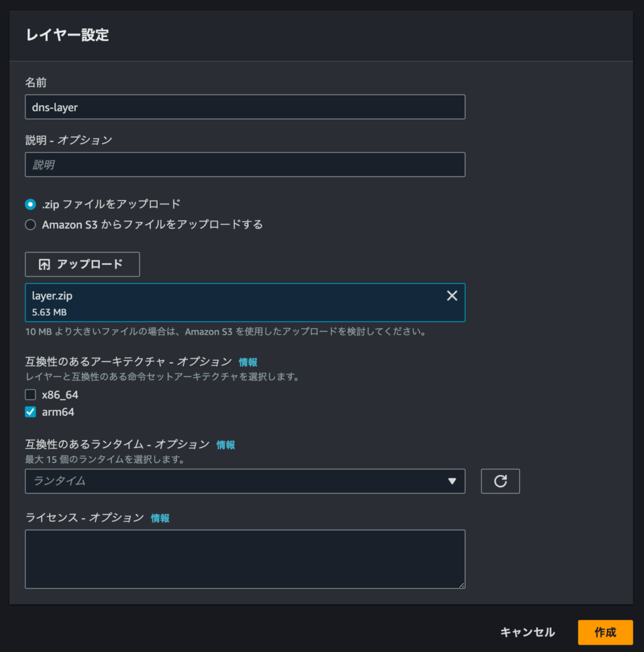Image resolution: width=644 pixels, height=652 pixels.
Task: Select the .zip ファイルをアップロード option
Action: [29, 204]
